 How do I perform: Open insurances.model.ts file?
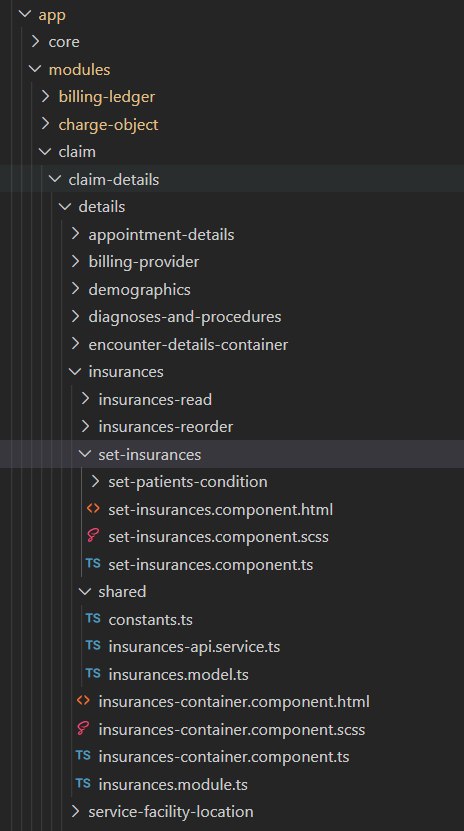click(179, 674)
